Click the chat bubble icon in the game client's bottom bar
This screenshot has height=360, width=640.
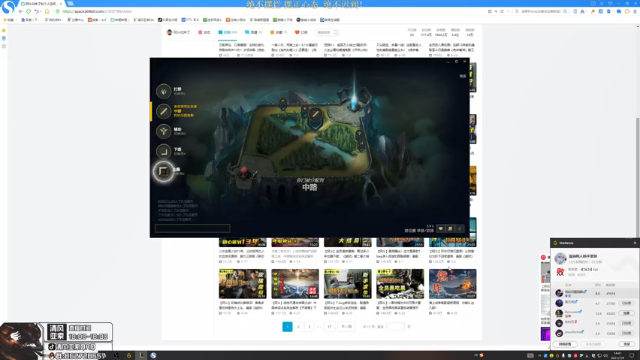coord(450,229)
